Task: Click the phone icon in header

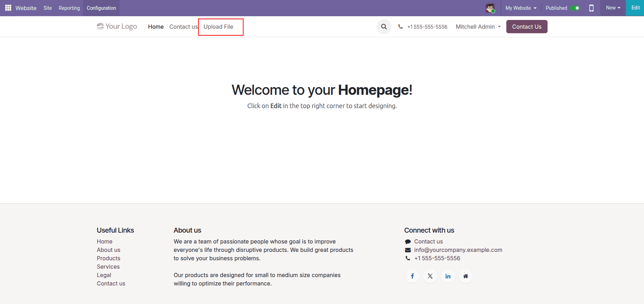Action: [400, 27]
